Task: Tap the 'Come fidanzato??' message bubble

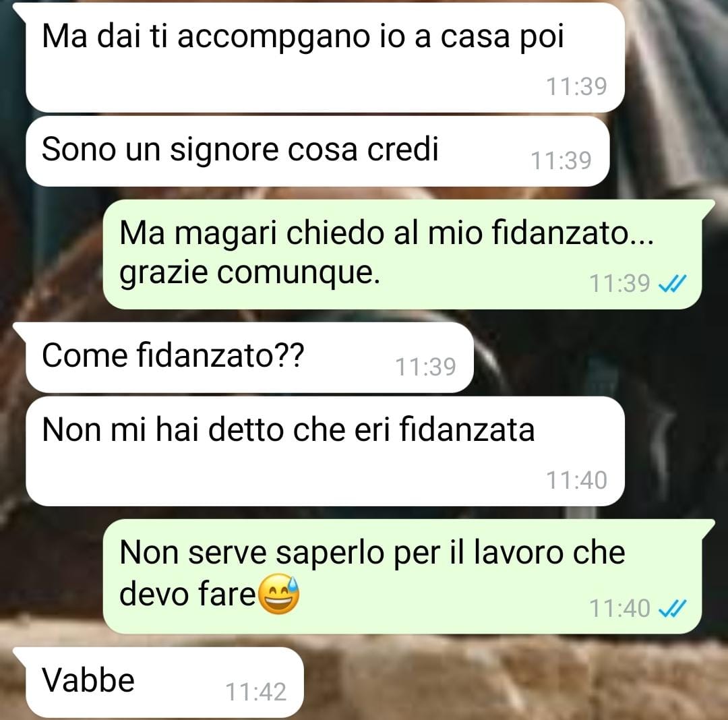Action: [250, 357]
